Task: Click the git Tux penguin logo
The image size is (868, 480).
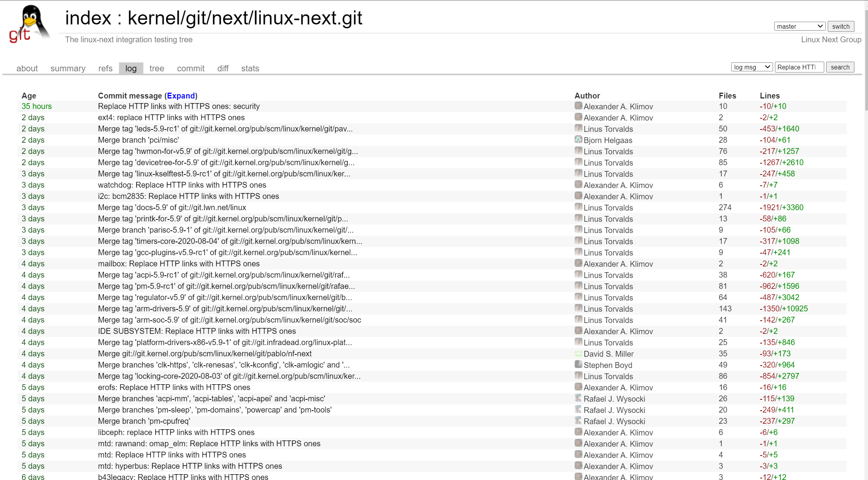Action: coord(29,23)
